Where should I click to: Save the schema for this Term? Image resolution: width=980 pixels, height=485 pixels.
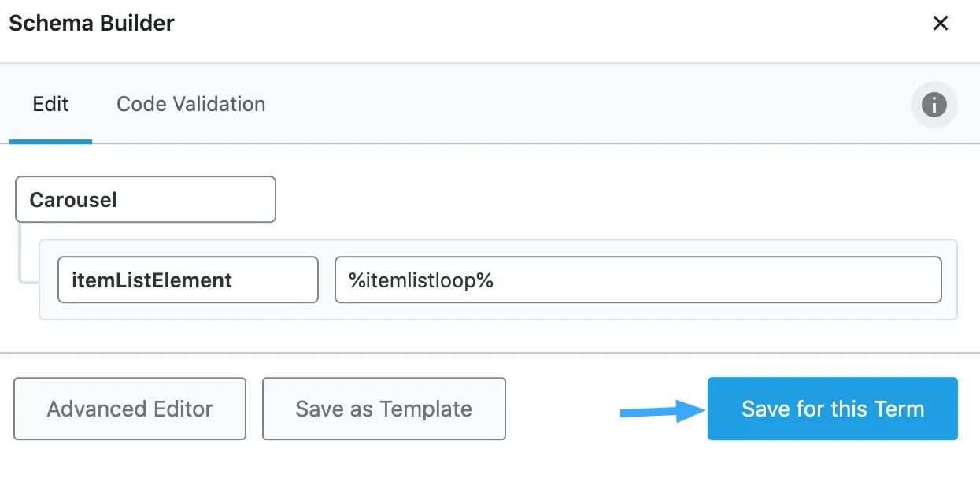click(x=832, y=409)
